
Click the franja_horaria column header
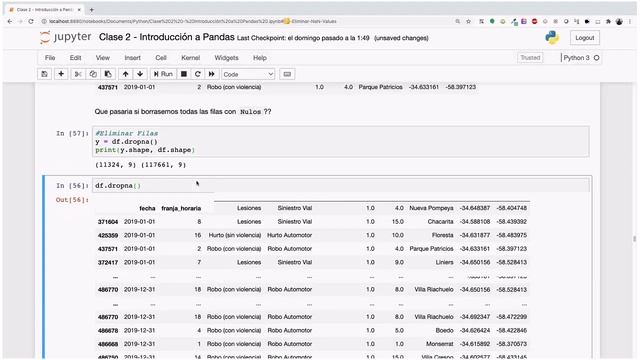coord(181,208)
